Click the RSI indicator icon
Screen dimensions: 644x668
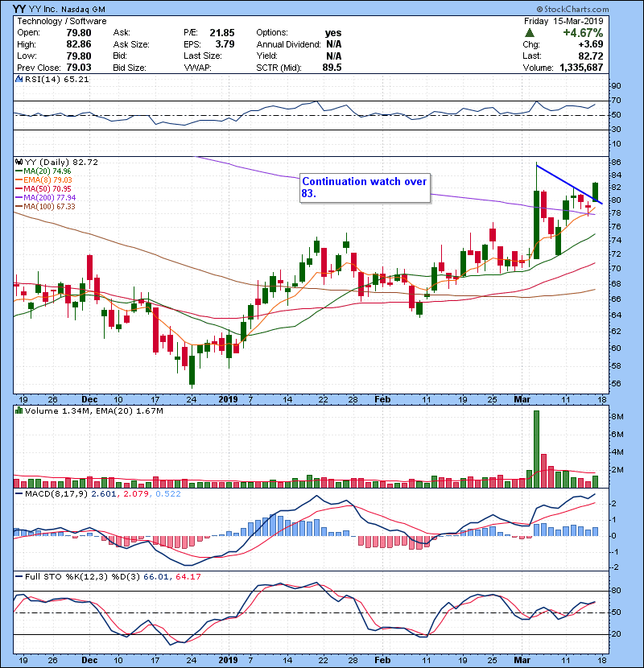(x=19, y=79)
